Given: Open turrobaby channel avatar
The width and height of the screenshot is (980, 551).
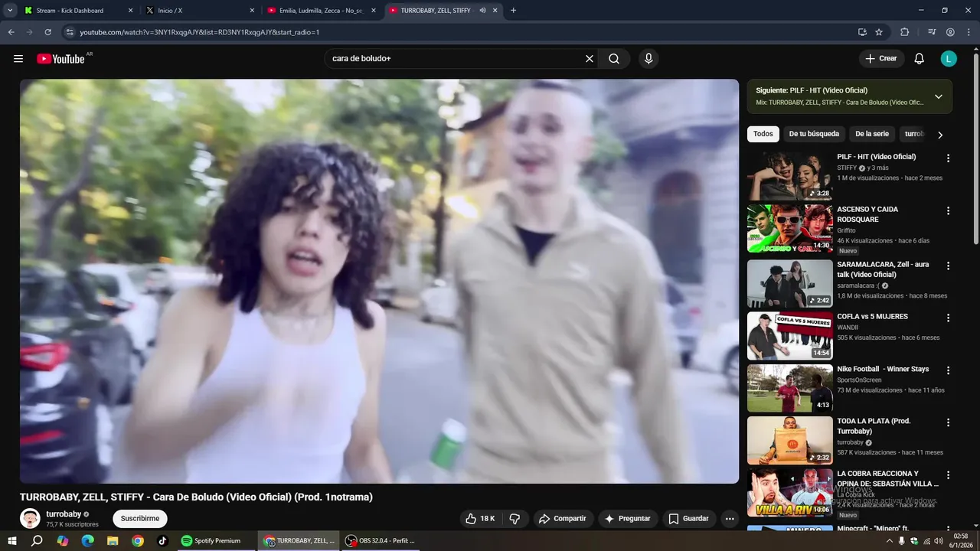Looking at the screenshot, I should click(x=30, y=519).
